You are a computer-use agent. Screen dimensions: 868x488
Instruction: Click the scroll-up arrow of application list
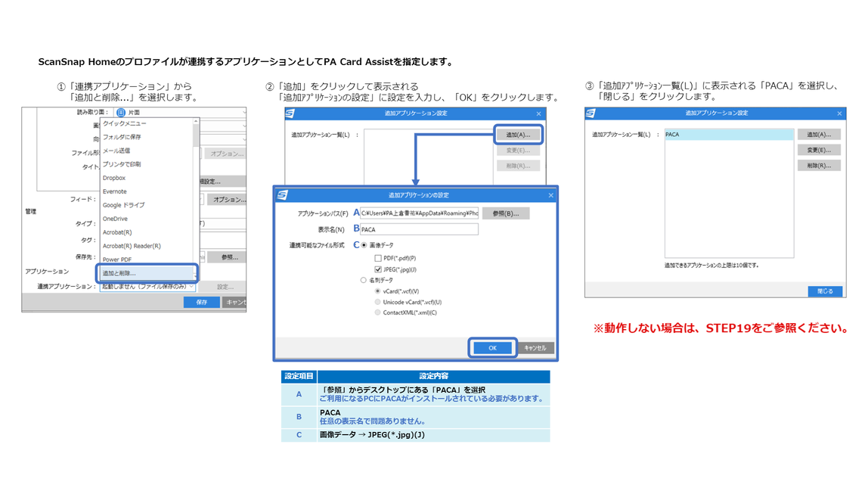tap(195, 121)
